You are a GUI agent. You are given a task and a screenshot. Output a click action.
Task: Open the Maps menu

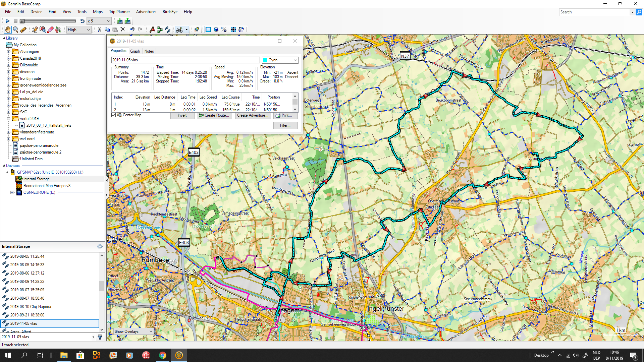[x=98, y=12]
